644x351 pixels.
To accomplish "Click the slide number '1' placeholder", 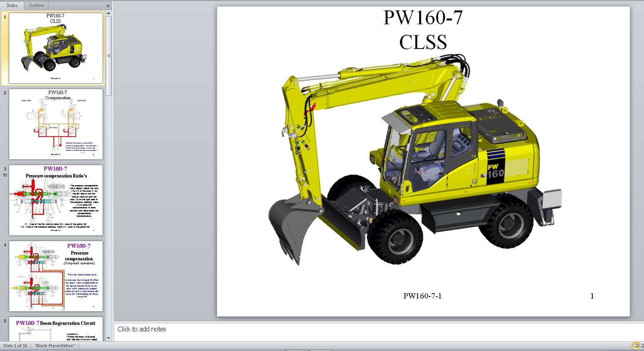I will tap(592, 296).
